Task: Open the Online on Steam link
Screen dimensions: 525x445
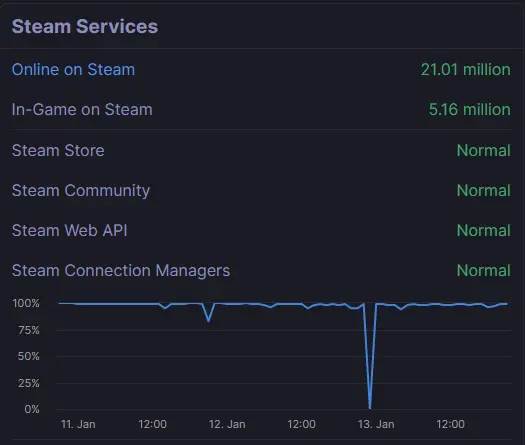Action: click(73, 70)
